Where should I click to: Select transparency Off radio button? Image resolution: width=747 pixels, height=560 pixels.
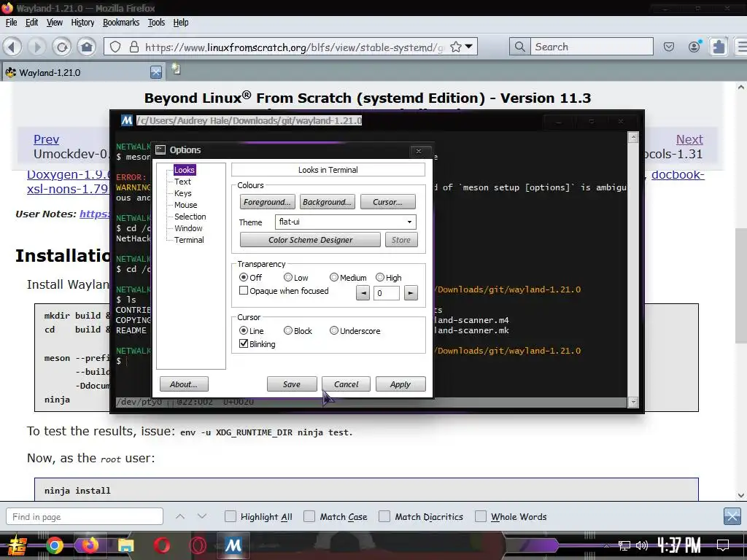tap(244, 277)
